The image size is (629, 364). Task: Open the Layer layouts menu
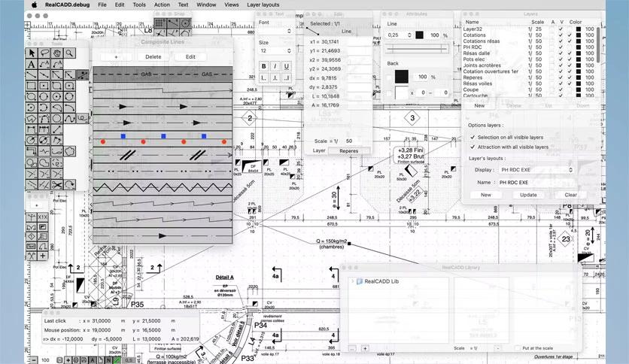263,5
